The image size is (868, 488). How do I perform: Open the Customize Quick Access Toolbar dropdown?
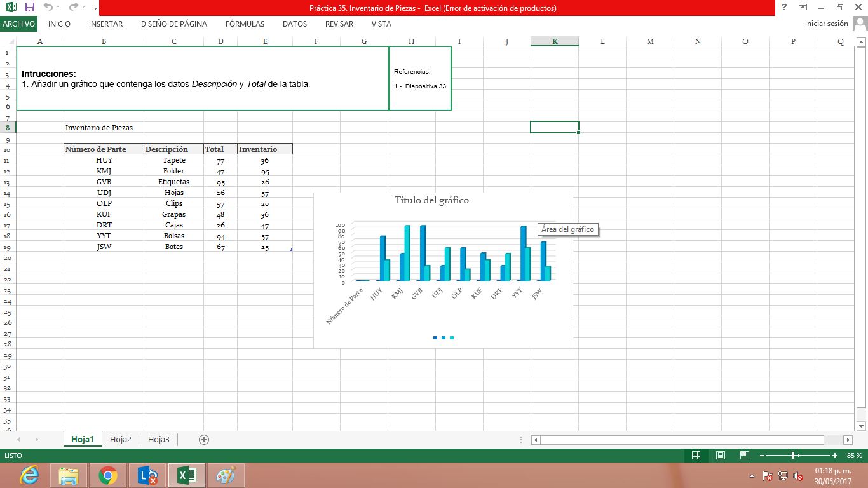coord(95,8)
